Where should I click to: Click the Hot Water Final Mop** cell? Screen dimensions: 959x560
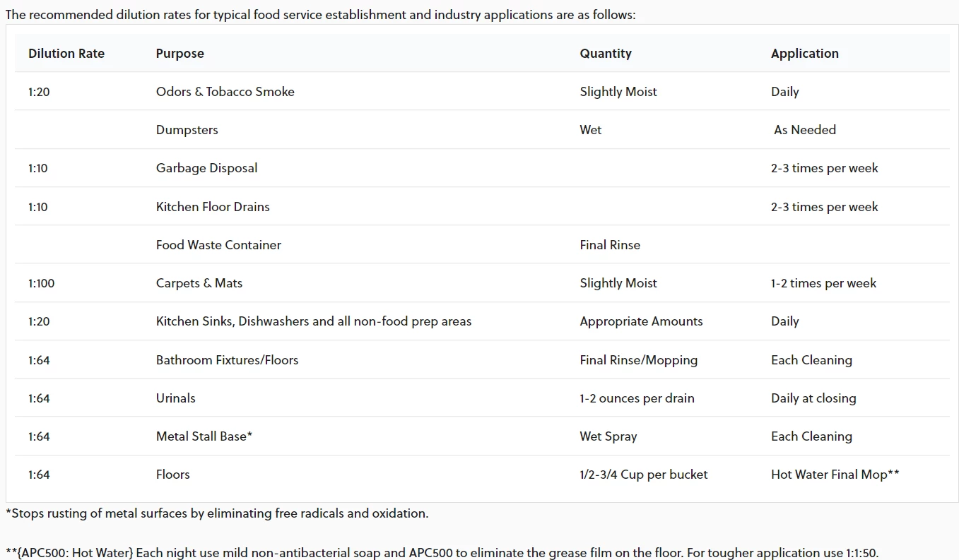click(x=835, y=475)
